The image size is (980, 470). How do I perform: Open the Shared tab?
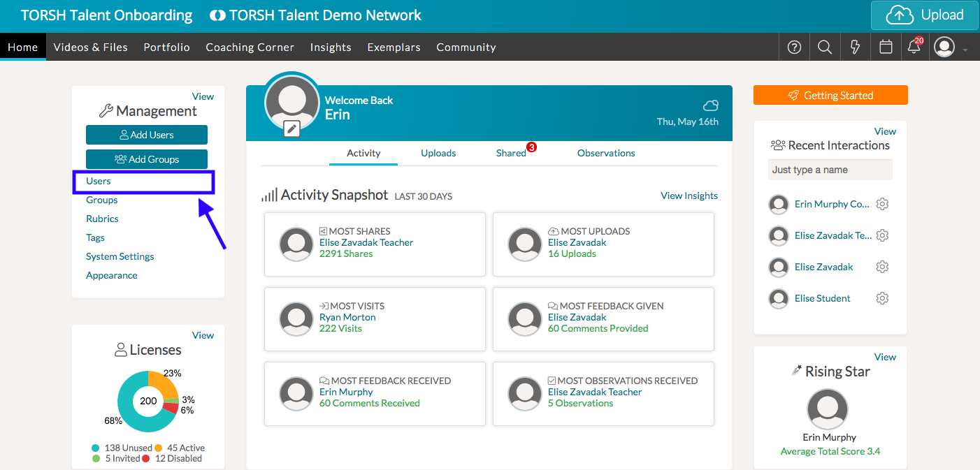click(x=511, y=153)
